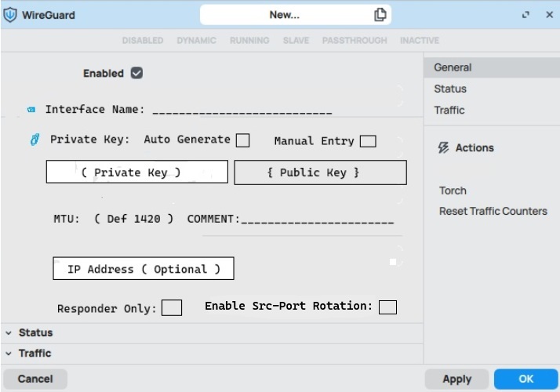Check the Auto Generate private key box
560x392 pixels.
(243, 140)
